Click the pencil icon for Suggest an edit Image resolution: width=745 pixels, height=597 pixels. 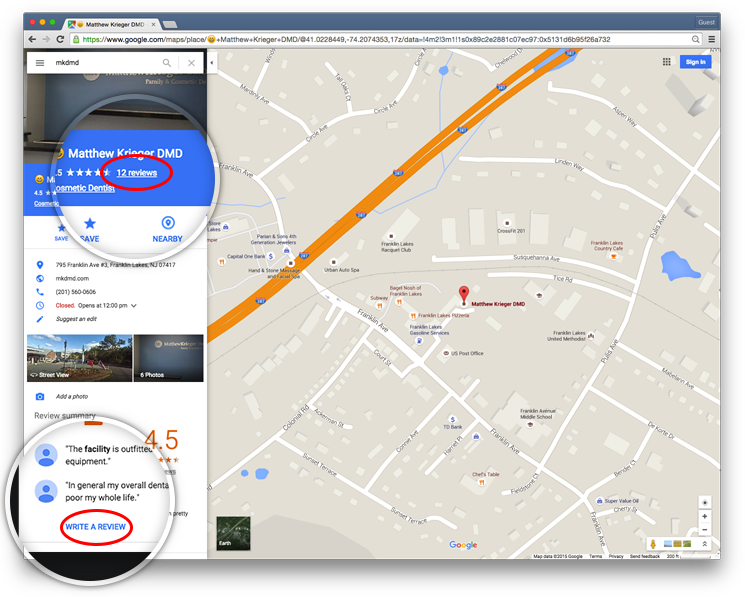tap(40, 319)
